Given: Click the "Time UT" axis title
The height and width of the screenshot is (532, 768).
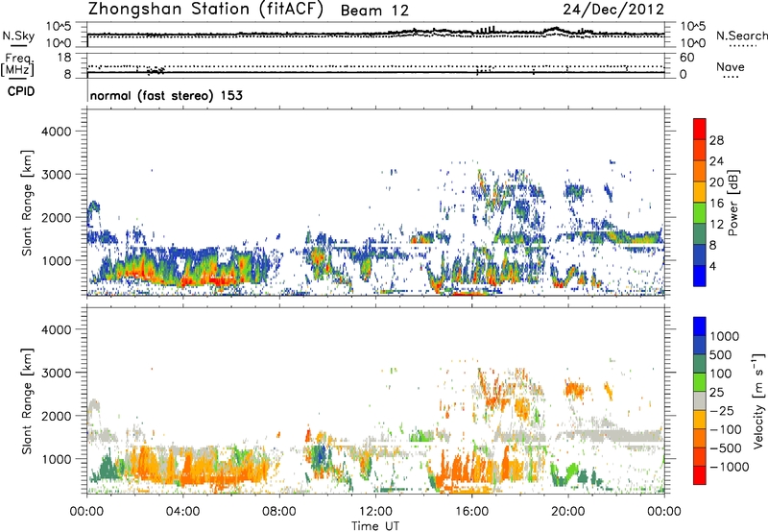Looking at the screenshot, I should point(375,525).
